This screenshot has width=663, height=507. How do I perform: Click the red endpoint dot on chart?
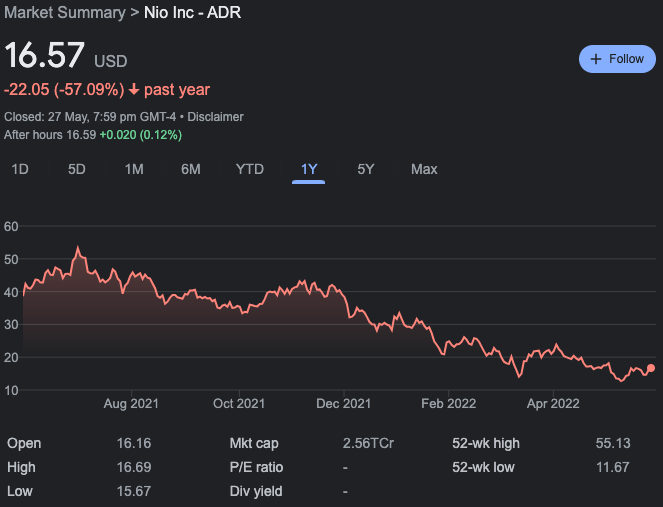[651, 368]
